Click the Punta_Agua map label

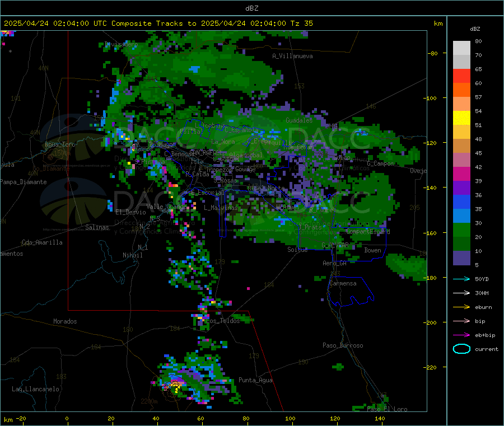(x=255, y=380)
